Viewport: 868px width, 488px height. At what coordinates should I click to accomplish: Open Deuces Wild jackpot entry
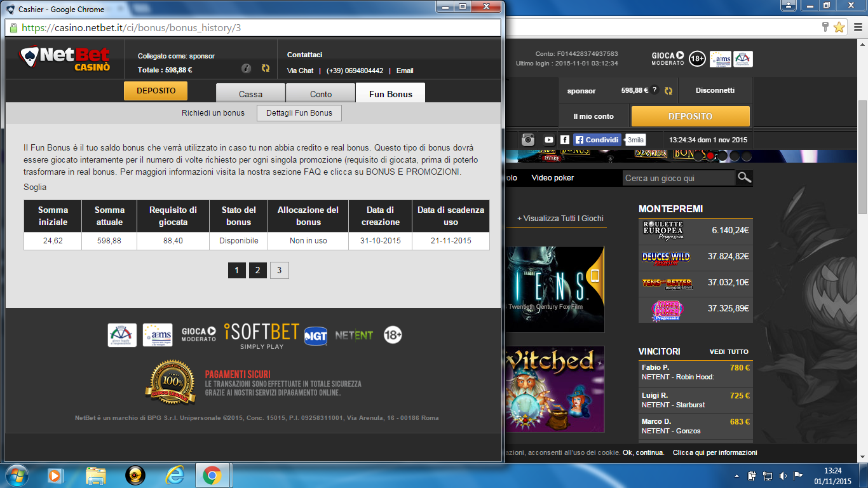coord(695,257)
